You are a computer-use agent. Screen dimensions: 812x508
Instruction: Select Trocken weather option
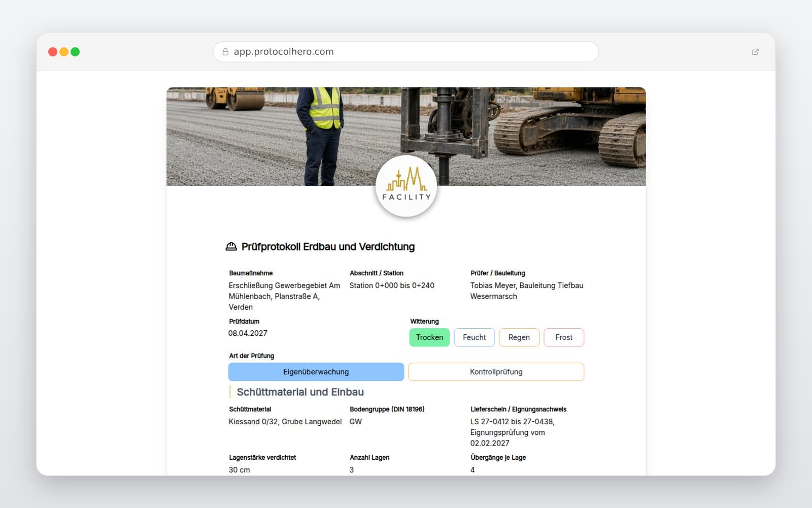(429, 337)
